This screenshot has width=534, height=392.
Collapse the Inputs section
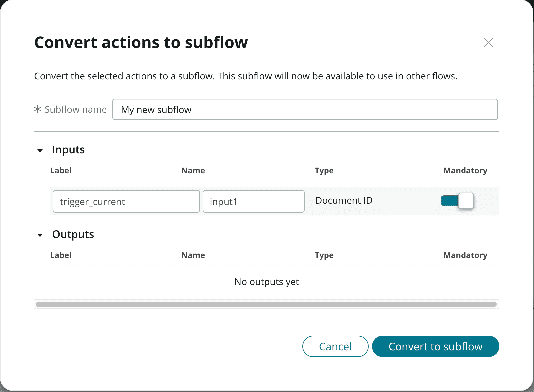40,150
